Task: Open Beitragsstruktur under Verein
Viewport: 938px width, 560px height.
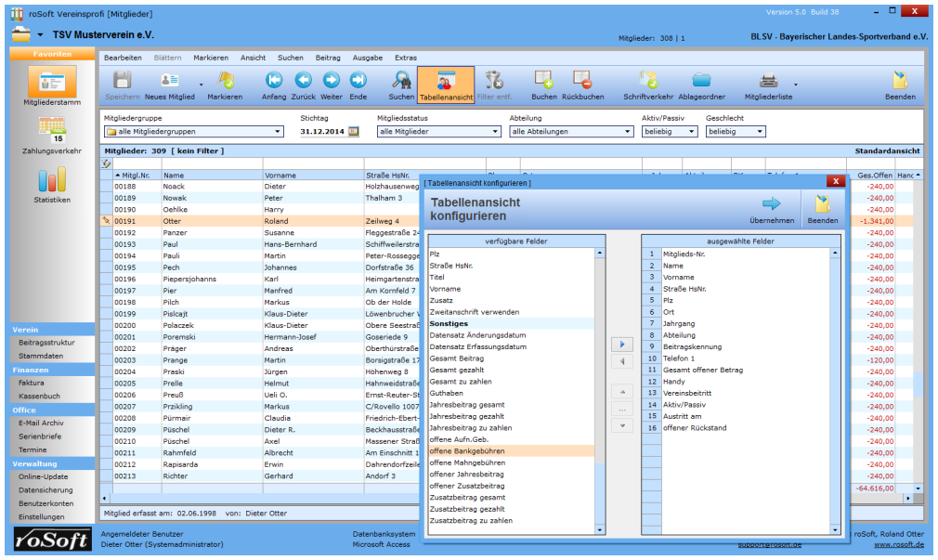Action: coord(46,343)
